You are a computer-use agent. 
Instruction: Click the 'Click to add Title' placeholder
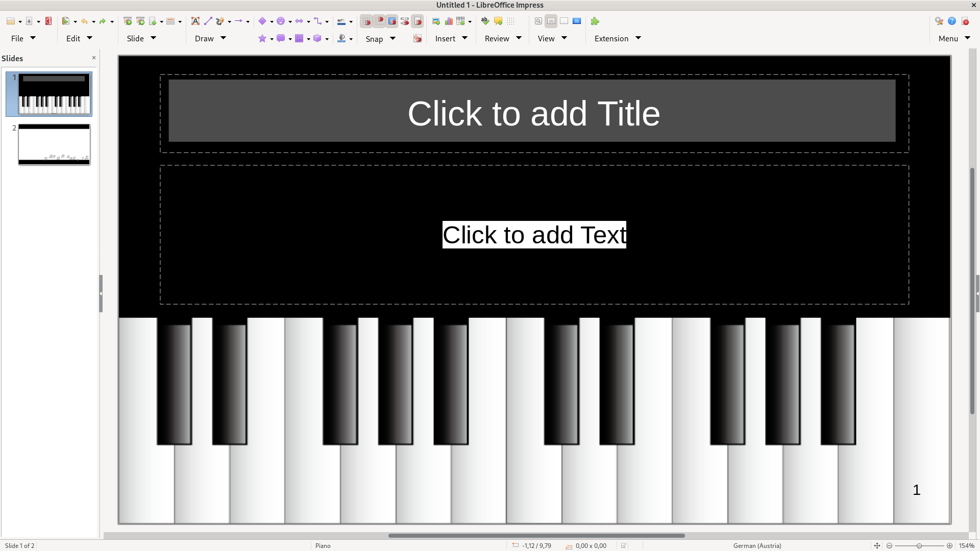(x=533, y=113)
